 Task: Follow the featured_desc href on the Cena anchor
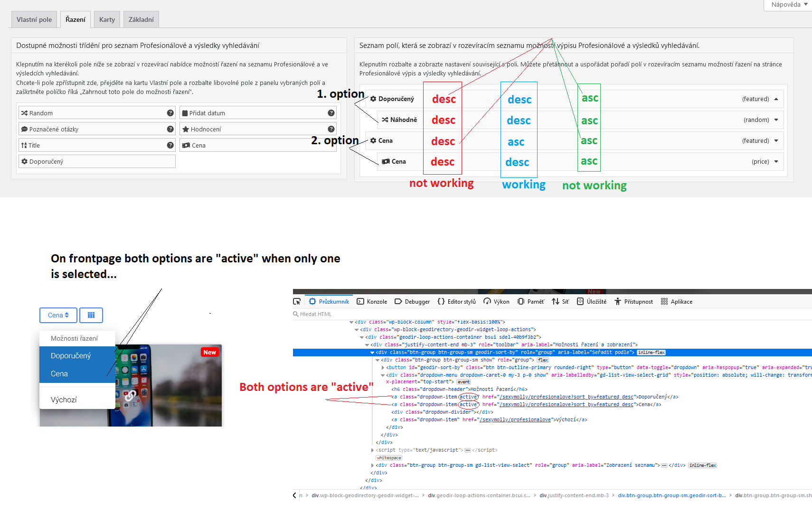point(567,404)
